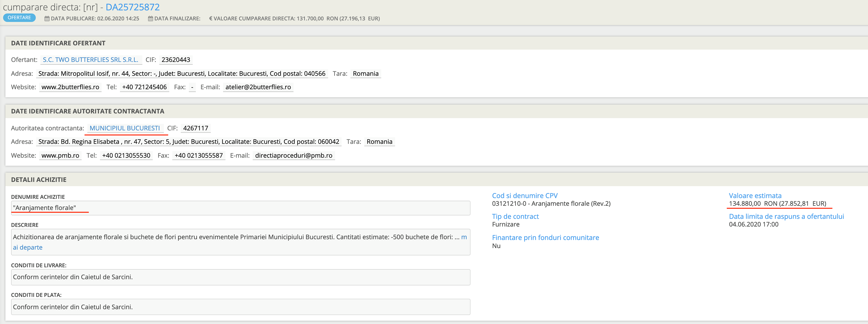Click the 'Valoare estimata' label
Viewport: 868px width, 324px height.
tap(755, 196)
